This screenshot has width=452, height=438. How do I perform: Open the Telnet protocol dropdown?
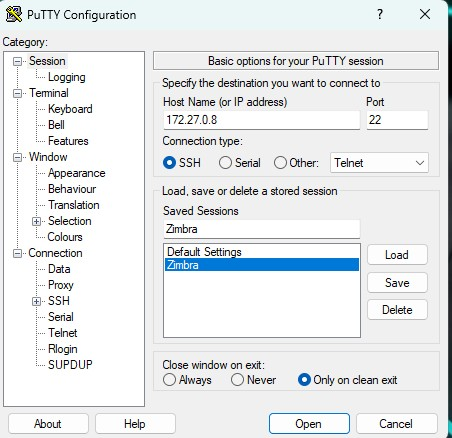pos(379,163)
